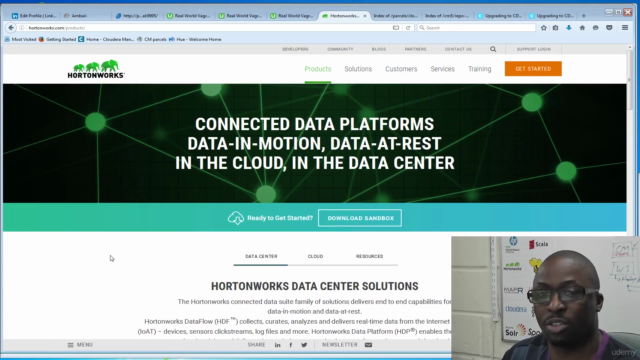Click the site info icon in address bar
The image size is (640, 360).
(22, 28)
